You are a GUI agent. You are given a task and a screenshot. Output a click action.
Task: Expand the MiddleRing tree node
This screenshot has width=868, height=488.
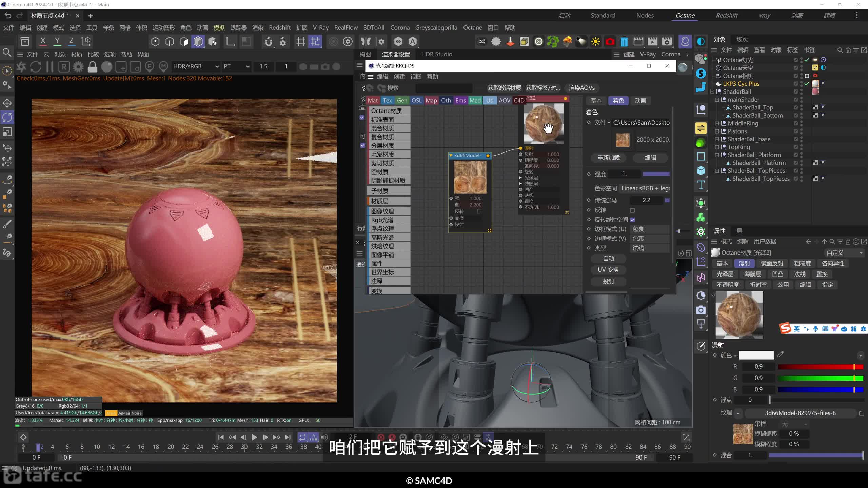(x=717, y=123)
